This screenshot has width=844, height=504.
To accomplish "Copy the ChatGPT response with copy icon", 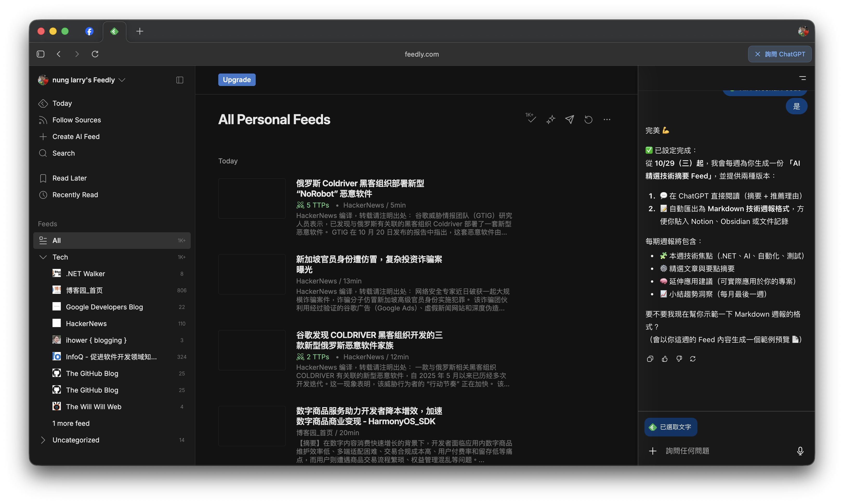I will (650, 359).
